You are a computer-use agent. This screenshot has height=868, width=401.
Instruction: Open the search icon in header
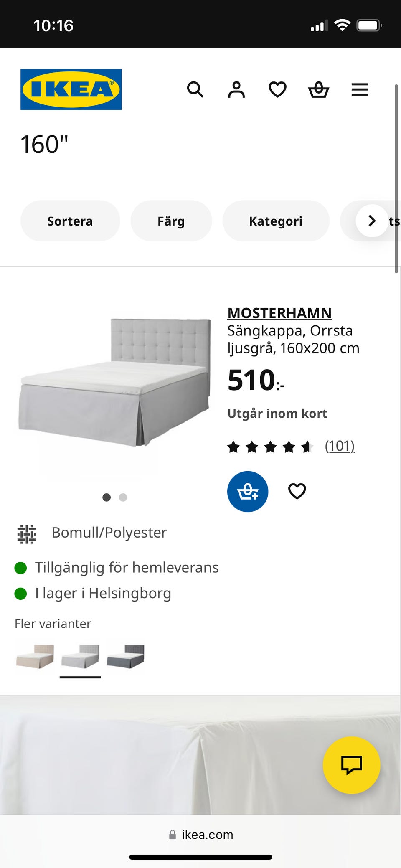(195, 89)
